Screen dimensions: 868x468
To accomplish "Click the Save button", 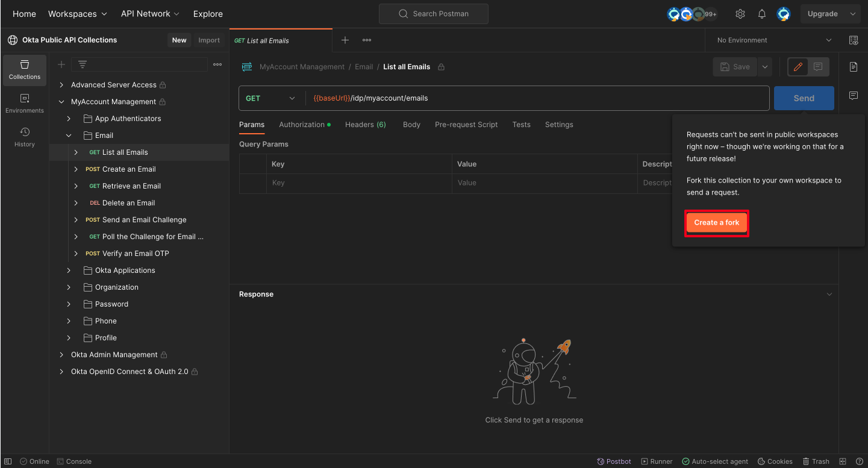I will (735, 67).
